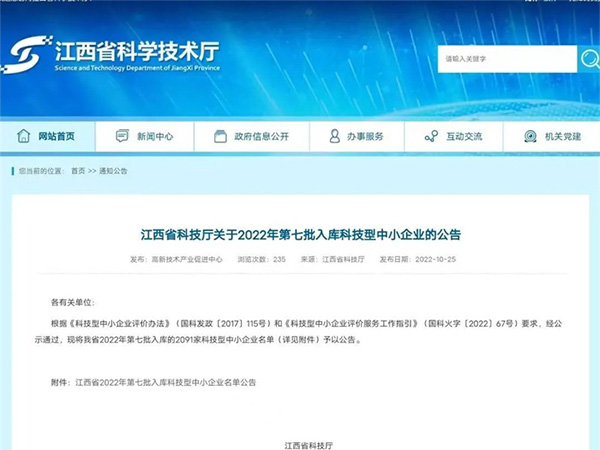Image resolution: width=600 pixels, height=450 pixels.
Task: Focus the 请输入关键字 search field
Action: pos(505,59)
